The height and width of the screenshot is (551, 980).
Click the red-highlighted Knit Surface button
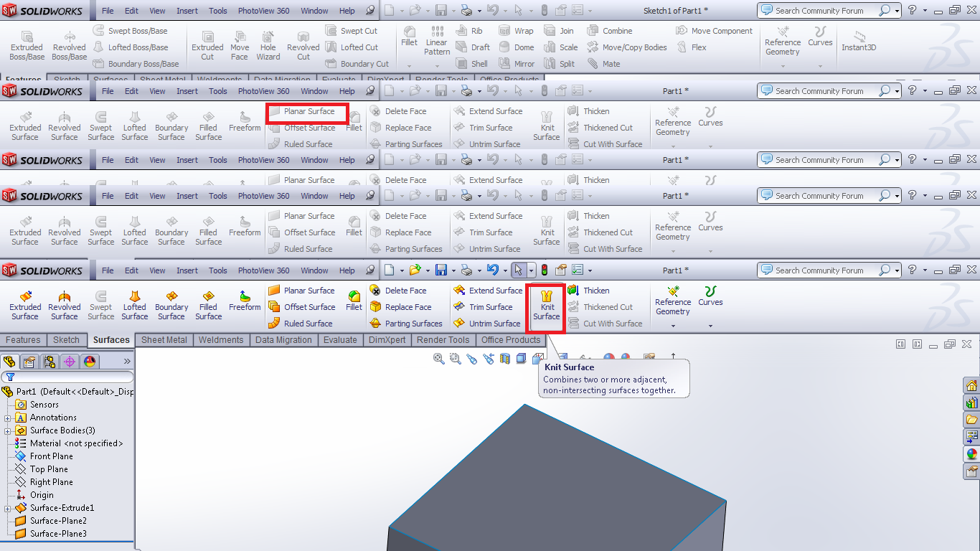(x=546, y=307)
